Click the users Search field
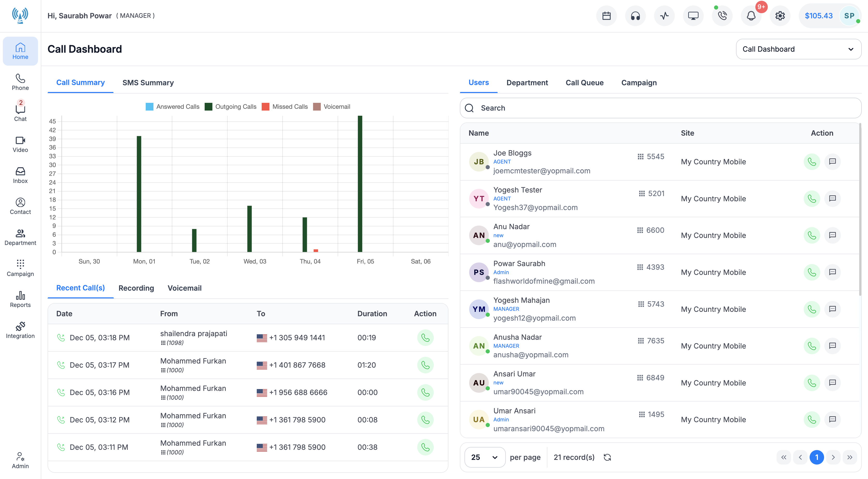The height and width of the screenshot is (479, 868). point(661,108)
